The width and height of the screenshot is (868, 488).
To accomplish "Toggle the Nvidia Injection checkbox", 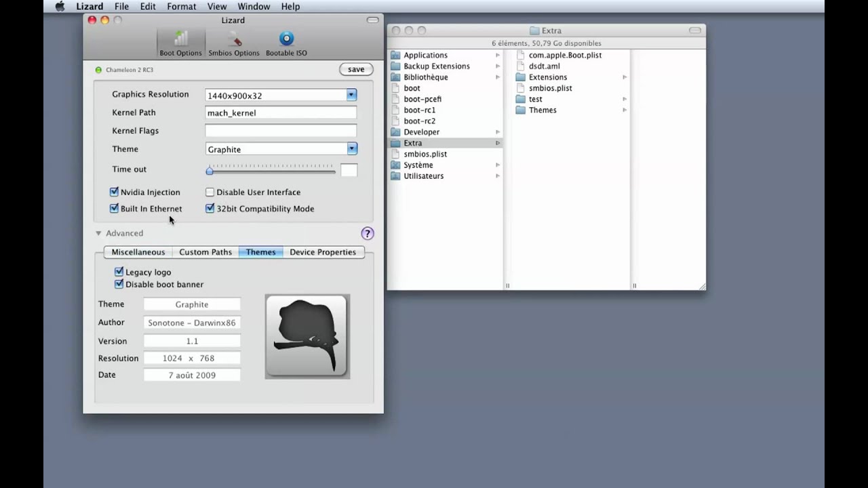I will pyautogui.click(x=114, y=192).
